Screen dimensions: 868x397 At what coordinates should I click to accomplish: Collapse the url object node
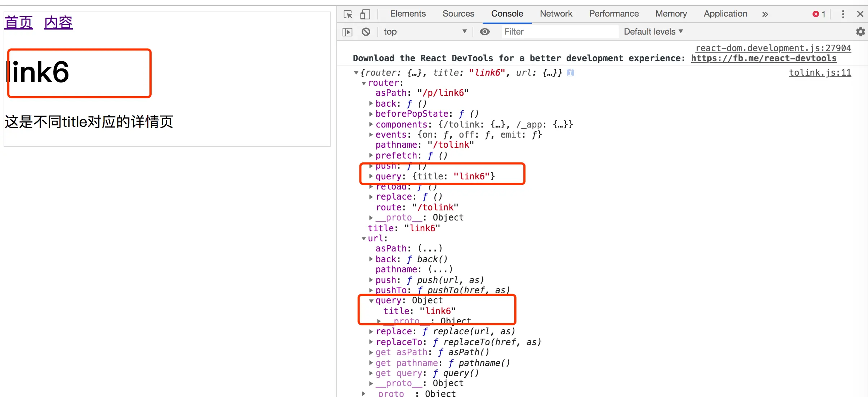pyautogui.click(x=364, y=238)
